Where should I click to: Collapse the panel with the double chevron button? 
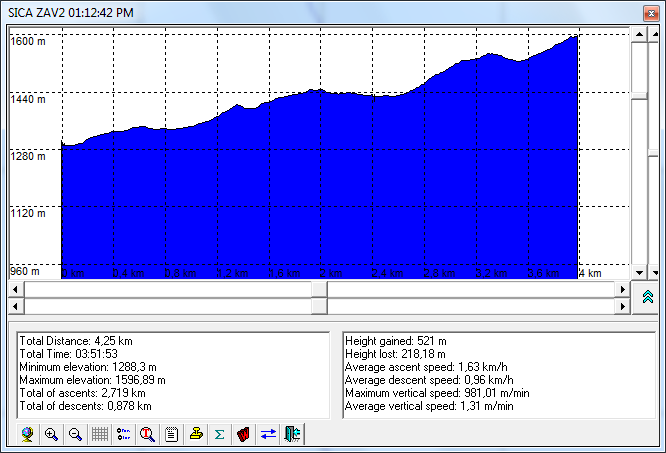coord(647,297)
